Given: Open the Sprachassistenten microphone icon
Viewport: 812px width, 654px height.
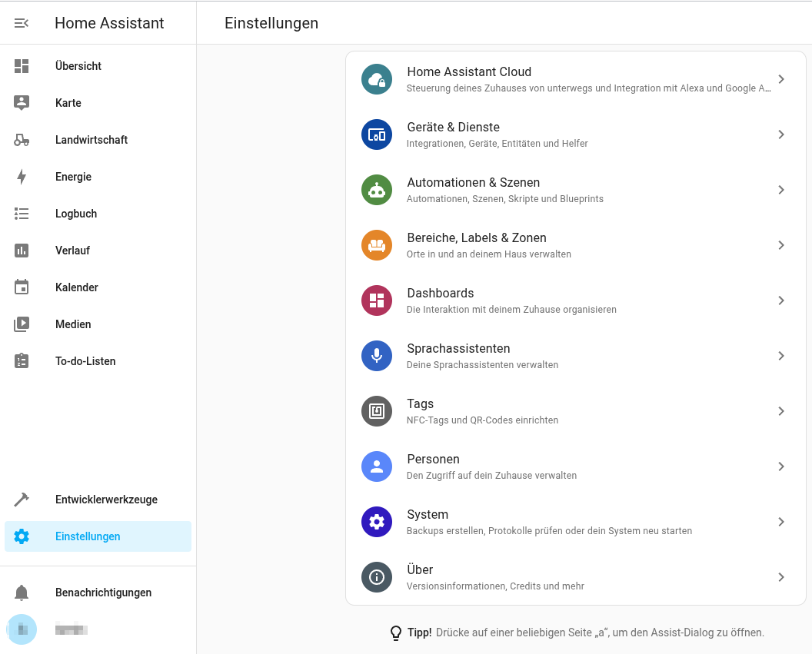Looking at the screenshot, I should click(x=376, y=356).
